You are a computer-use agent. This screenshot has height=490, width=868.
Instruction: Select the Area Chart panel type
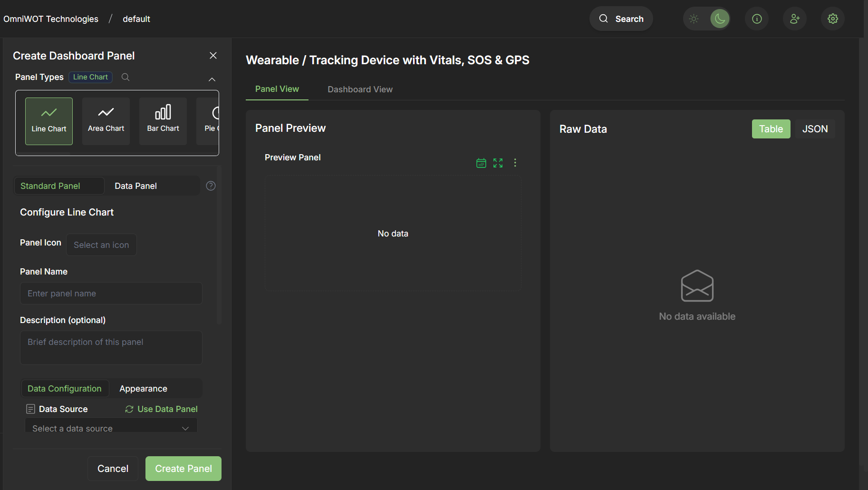(x=106, y=120)
